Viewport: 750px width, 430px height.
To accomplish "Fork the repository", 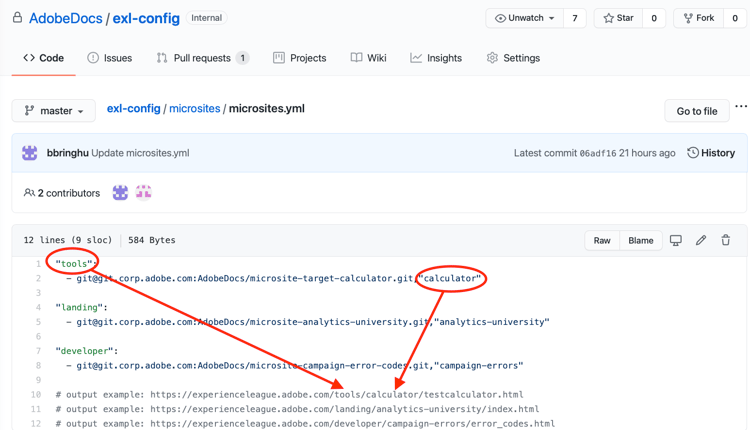I will 698,18.
